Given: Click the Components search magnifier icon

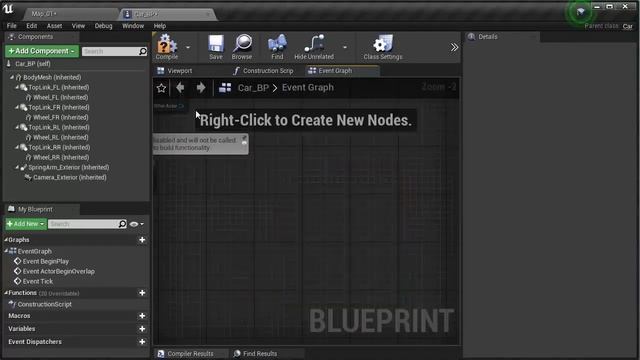Looking at the screenshot, I should pos(142,51).
